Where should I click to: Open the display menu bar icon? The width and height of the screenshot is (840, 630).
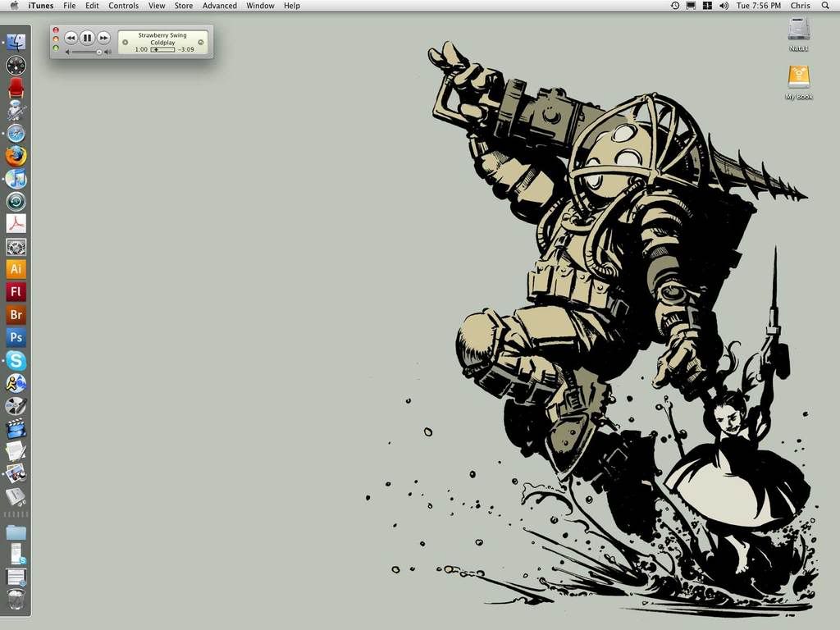click(691, 6)
